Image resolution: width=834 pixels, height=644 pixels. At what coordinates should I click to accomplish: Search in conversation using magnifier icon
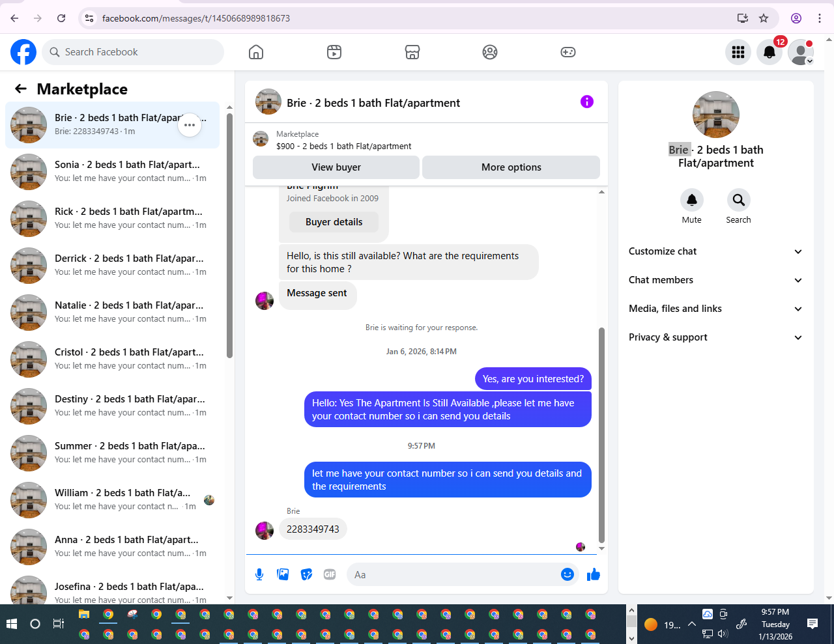[739, 200]
